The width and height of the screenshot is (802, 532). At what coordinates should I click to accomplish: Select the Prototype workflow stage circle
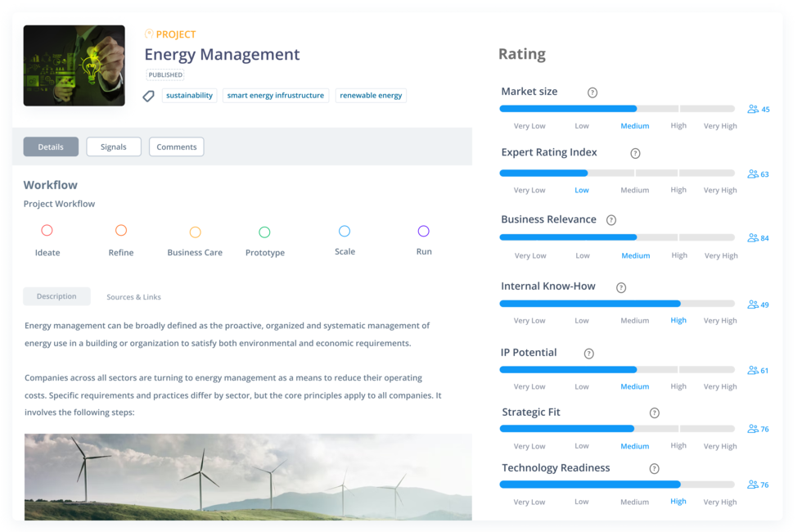pyautogui.click(x=264, y=232)
